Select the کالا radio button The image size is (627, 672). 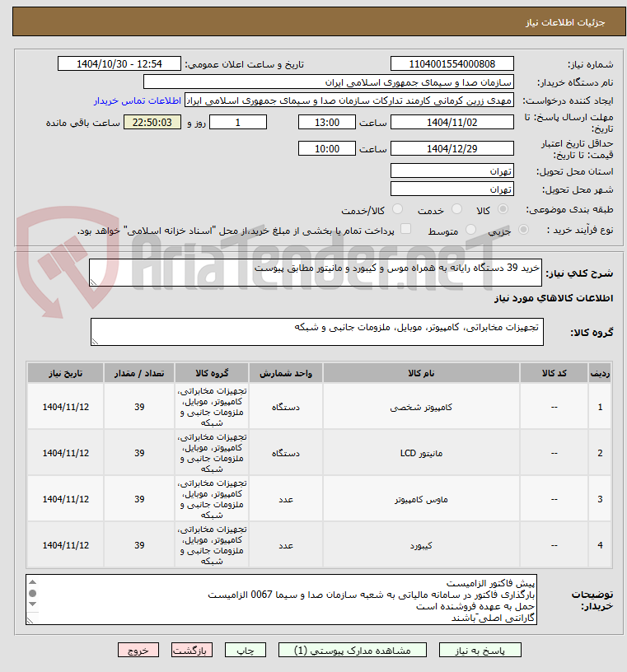click(x=503, y=209)
